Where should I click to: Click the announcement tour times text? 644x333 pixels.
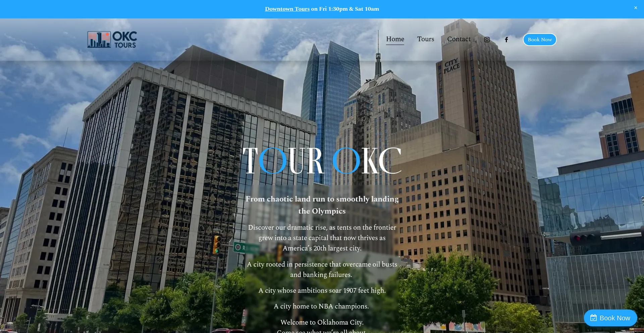[345, 9]
